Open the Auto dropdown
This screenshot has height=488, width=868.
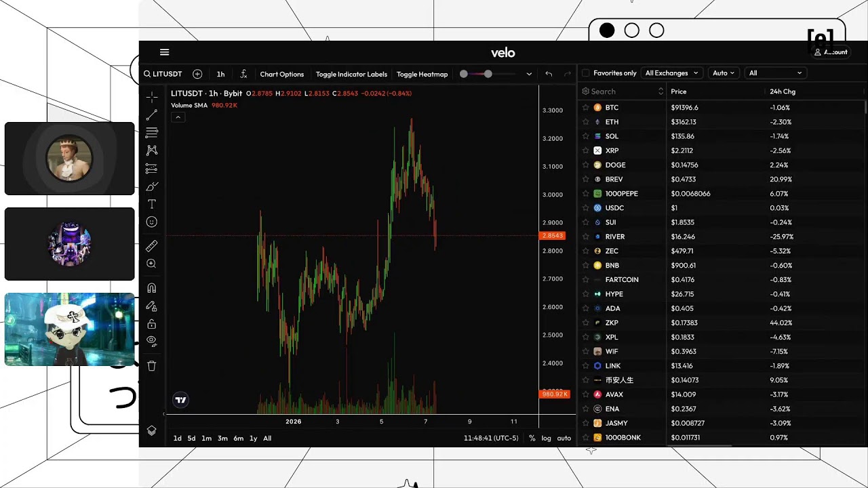pyautogui.click(x=724, y=73)
